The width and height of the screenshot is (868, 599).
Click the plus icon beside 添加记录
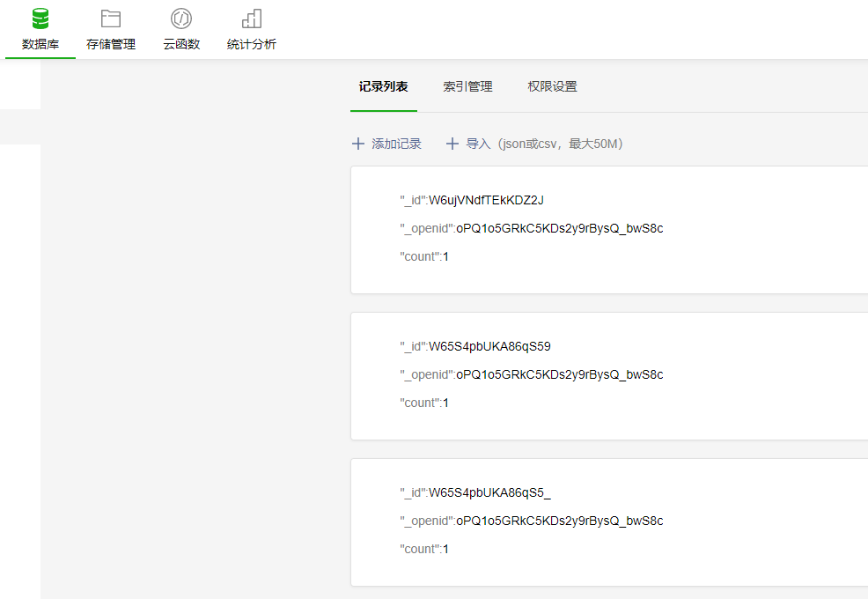[x=358, y=144]
